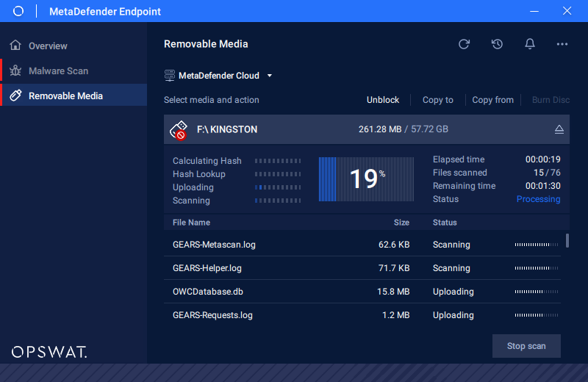Viewport: 588px width, 382px height.
Task: Click progress bar for OWCDatabase.db
Action: click(537, 292)
